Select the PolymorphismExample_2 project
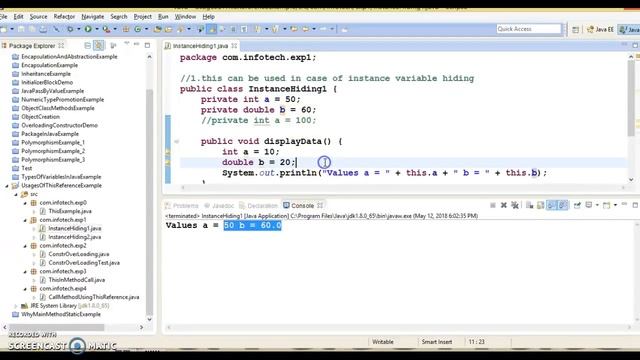Image resolution: width=640 pixels, height=360 pixels. (x=53, y=151)
